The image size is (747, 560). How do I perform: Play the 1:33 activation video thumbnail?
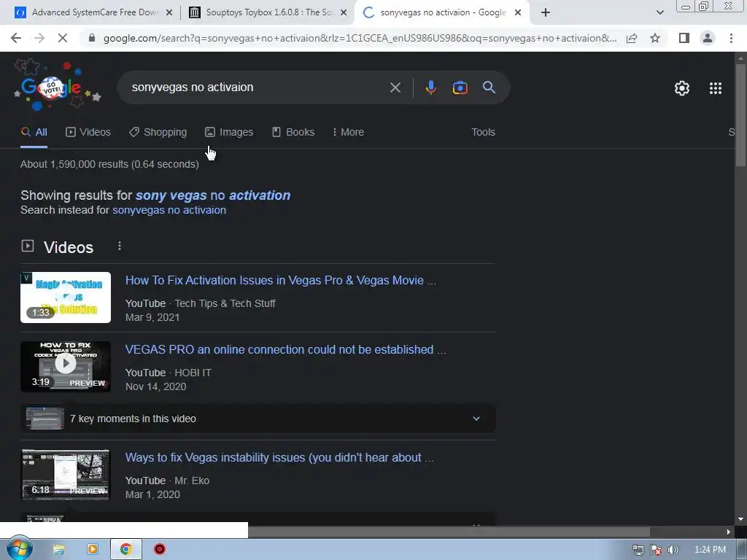(66, 297)
